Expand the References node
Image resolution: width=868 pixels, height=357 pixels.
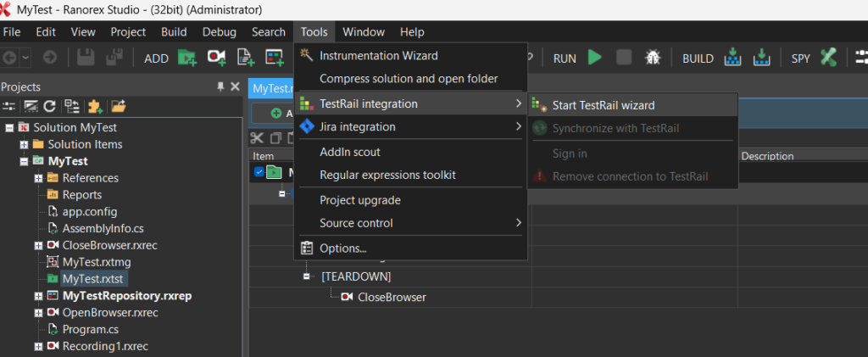coord(38,178)
